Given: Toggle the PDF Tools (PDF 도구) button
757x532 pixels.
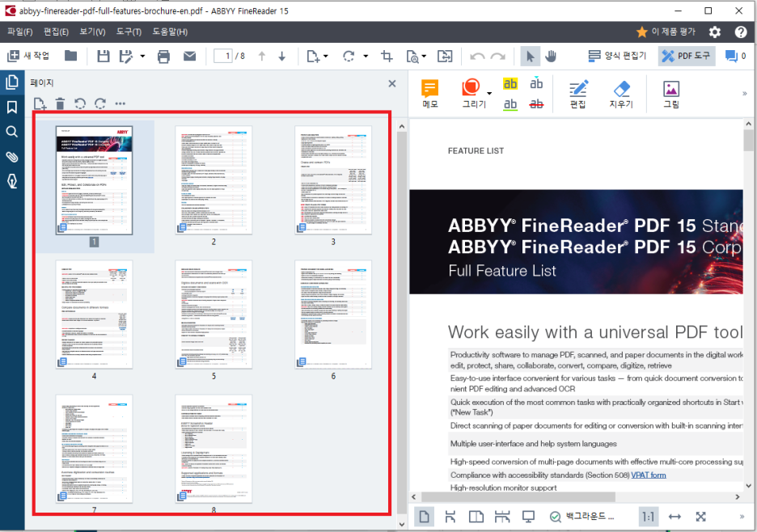Looking at the screenshot, I should coord(686,56).
